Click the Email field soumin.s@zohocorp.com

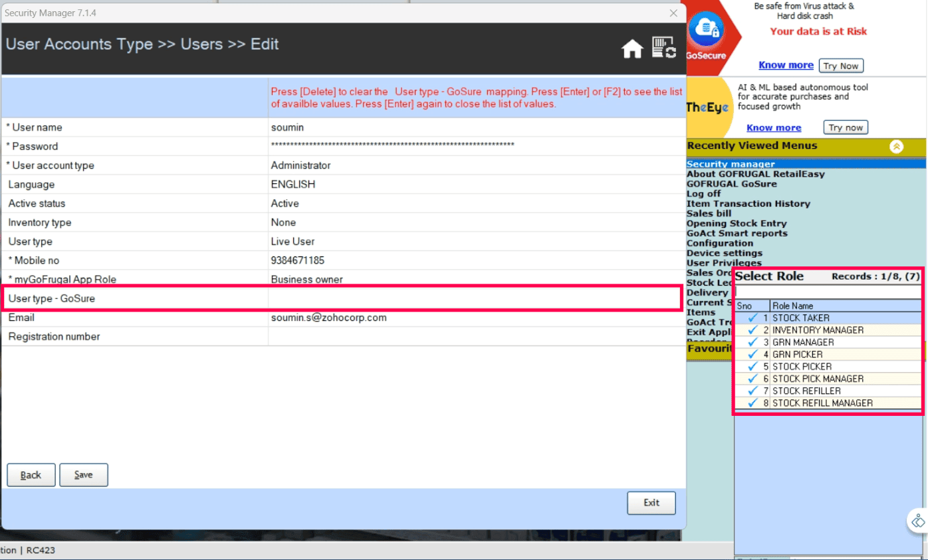(476, 318)
